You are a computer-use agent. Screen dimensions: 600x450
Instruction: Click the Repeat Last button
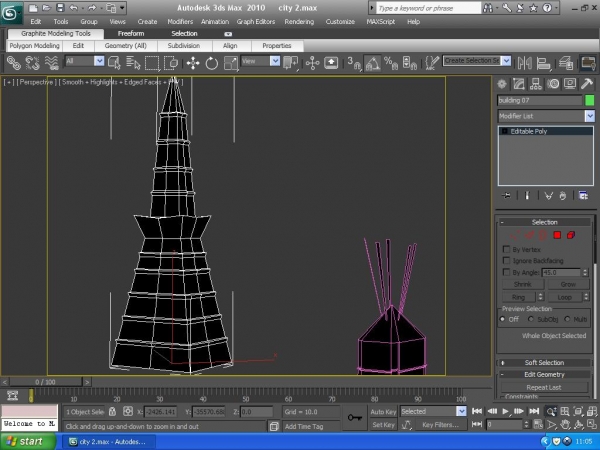tap(544, 388)
